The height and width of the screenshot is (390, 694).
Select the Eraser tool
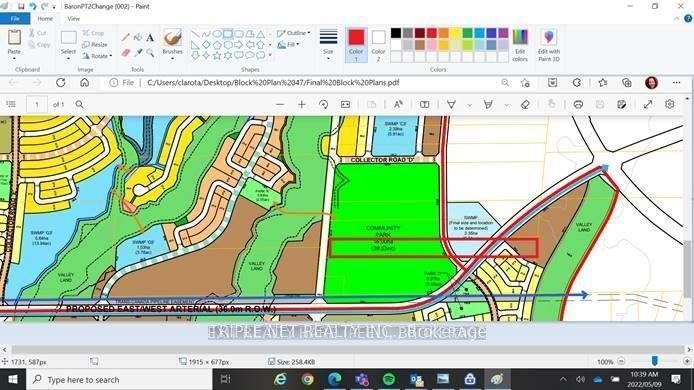click(126, 53)
